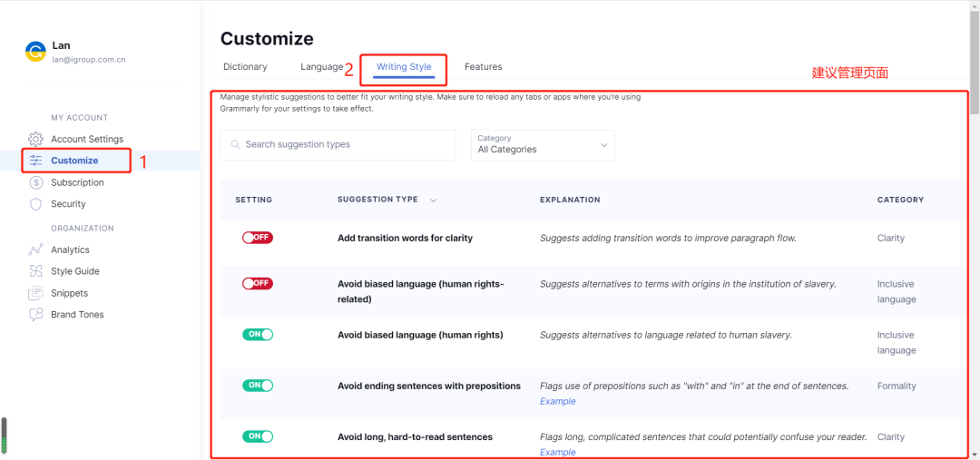The width and height of the screenshot is (980, 460).
Task: Open the Features tab
Action: point(483,66)
